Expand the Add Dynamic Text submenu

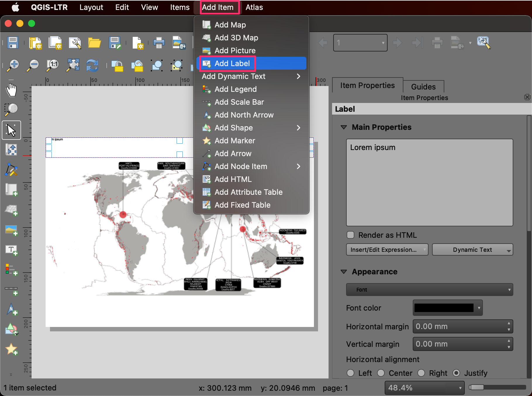coord(251,76)
